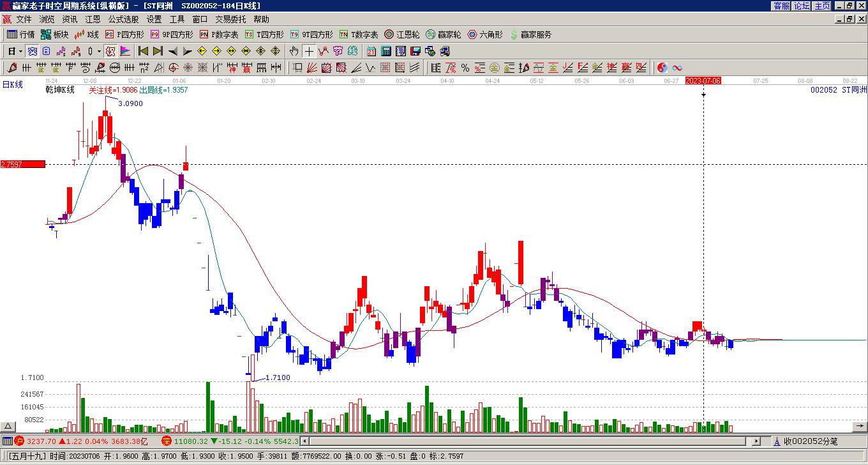The width and height of the screenshot is (868, 465).
Task: Open the 交易委托 menu
Action: [230, 20]
